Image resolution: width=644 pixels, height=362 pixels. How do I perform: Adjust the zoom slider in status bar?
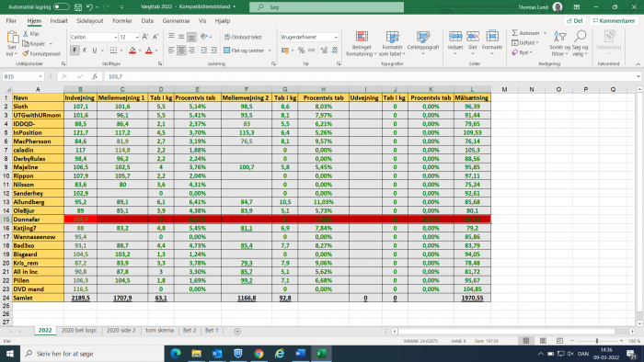click(x=596, y=341)
